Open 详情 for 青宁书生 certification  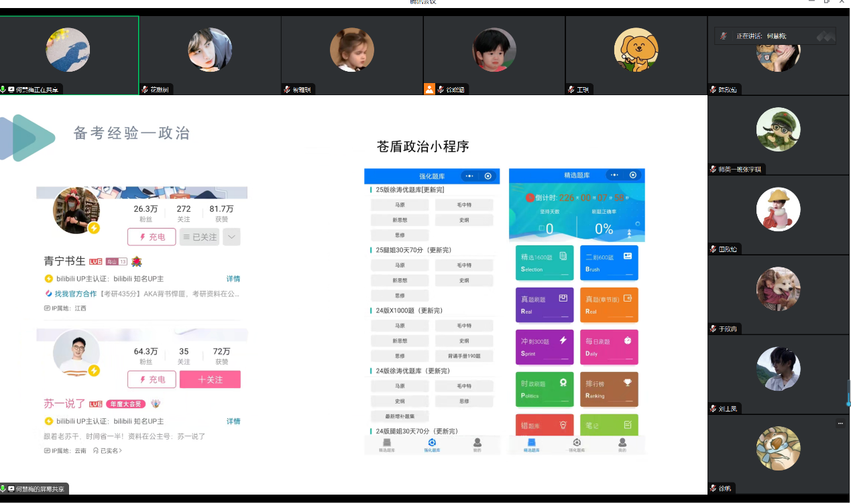tap(233, 279)
